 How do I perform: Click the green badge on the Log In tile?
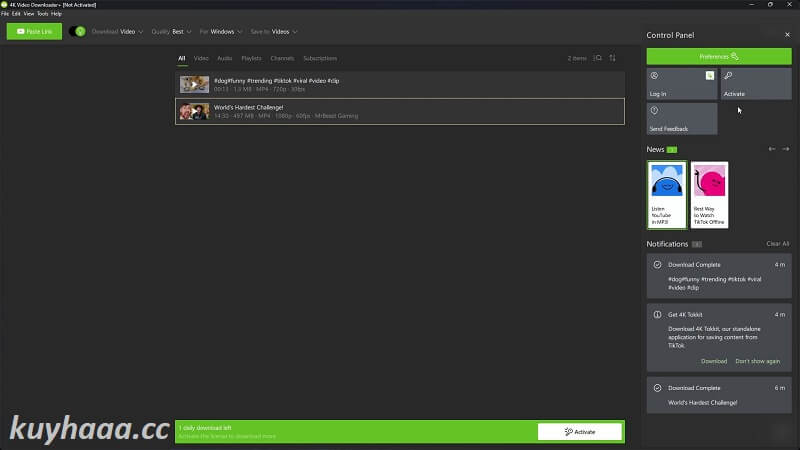point(710,76)
